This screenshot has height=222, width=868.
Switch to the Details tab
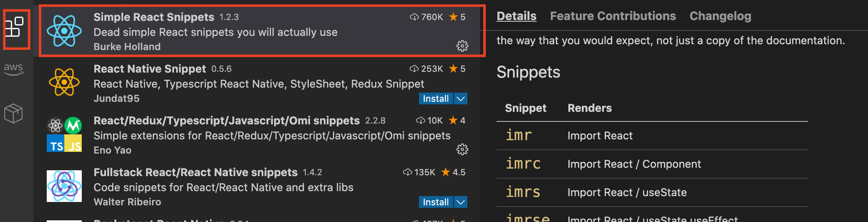(x=516, y=16)
